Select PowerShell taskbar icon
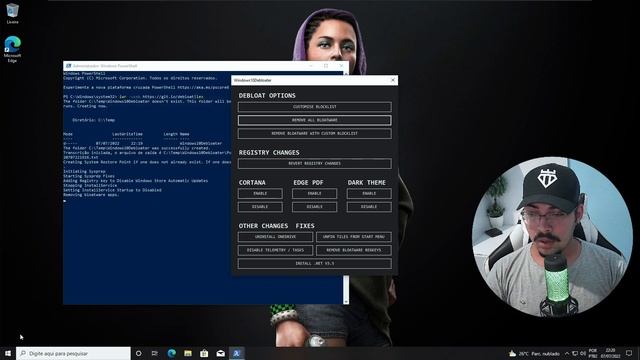The width and height of the screenshot is (640, 360). (237, 353)
